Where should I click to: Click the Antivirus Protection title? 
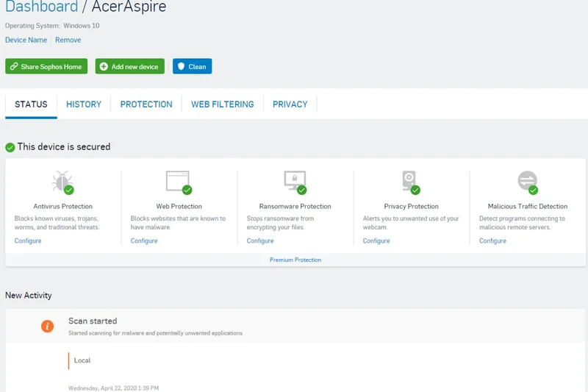coord(62,207)
